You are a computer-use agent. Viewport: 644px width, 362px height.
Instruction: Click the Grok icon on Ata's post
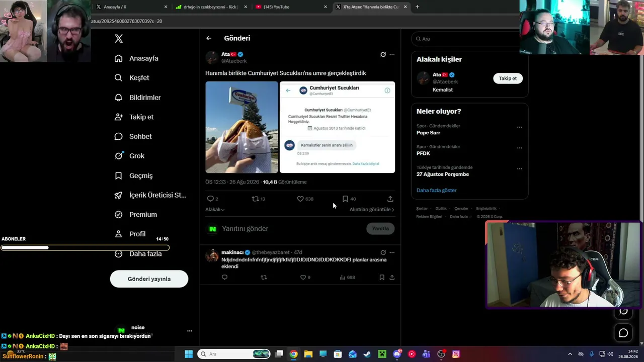point(383,54)
